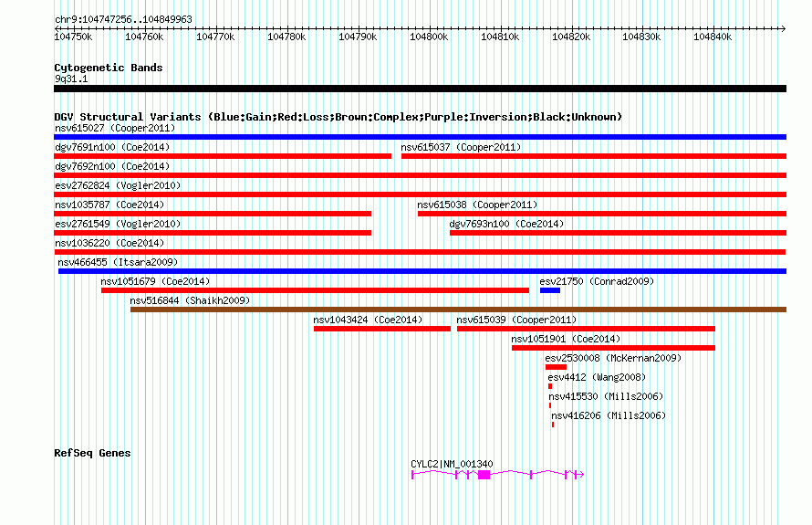Click the nsv1035787 (Coe2014) label
Viewport: 812px width, 525px height.
point(109,205)
